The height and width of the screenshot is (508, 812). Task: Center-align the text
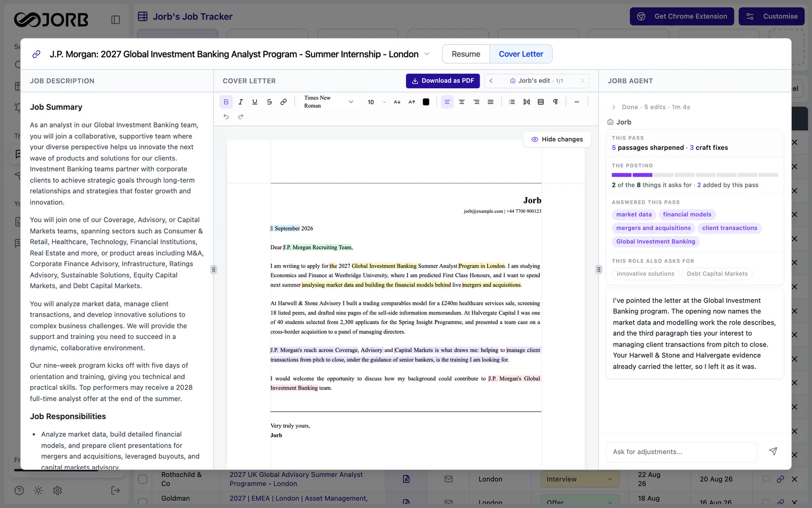[x=462, y=102]
